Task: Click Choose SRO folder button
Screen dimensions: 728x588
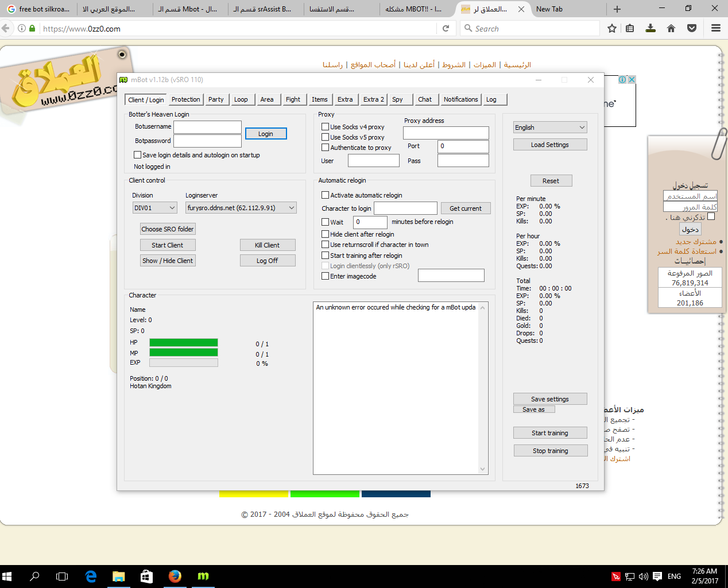Action: [x=168, y=229]
